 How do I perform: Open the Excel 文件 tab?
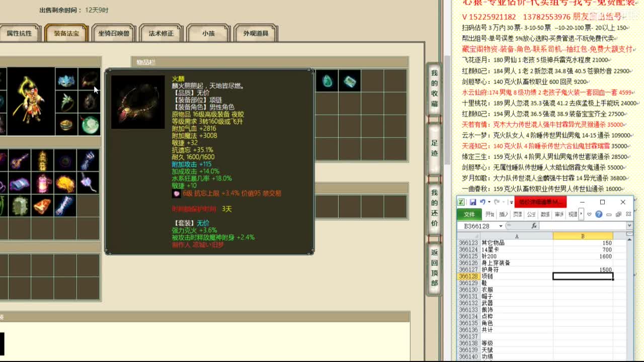point(469,214)
